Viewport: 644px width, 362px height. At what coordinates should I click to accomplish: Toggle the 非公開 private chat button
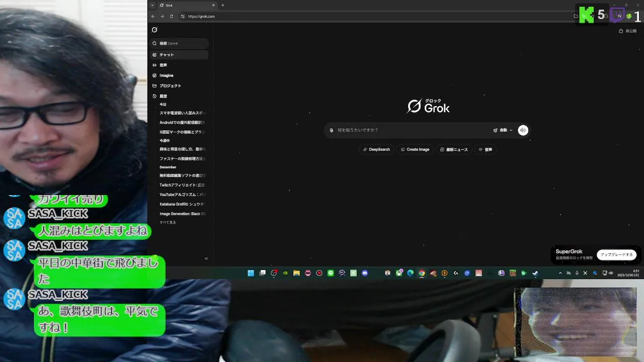point(627,31)
